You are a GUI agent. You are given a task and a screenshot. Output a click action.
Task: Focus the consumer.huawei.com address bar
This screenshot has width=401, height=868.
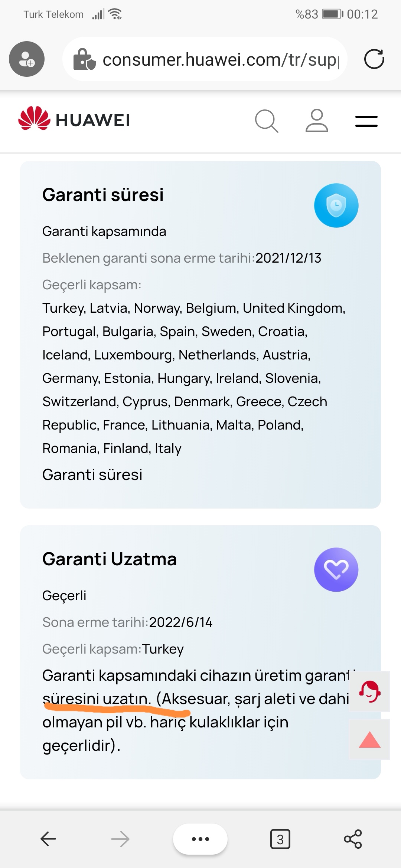pyautogui.click(x=205, y=59)
